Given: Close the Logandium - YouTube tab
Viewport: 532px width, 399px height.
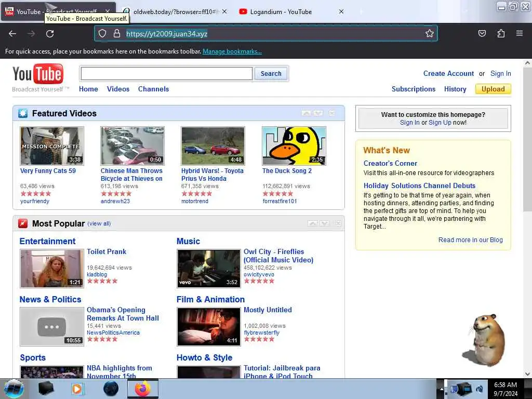Looking at the screenshot, I should click(341, 11).
